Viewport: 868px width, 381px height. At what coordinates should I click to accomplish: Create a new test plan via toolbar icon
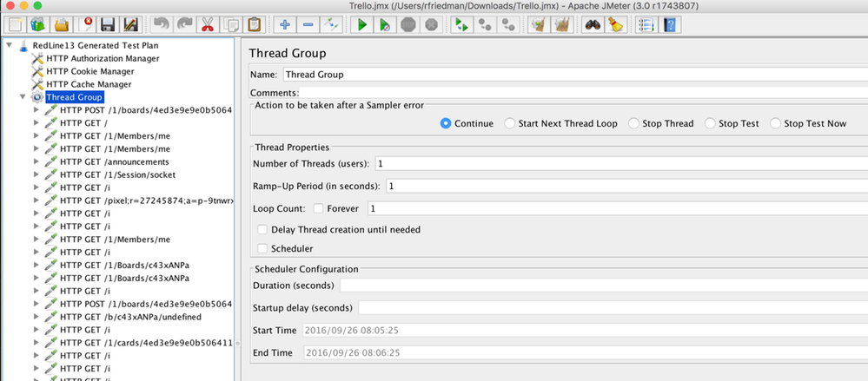tap(16, 25)
